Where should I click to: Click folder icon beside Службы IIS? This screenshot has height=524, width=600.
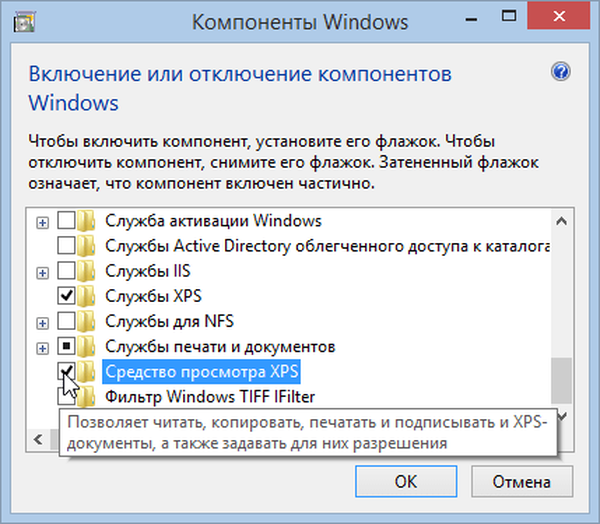click(87, 271)
